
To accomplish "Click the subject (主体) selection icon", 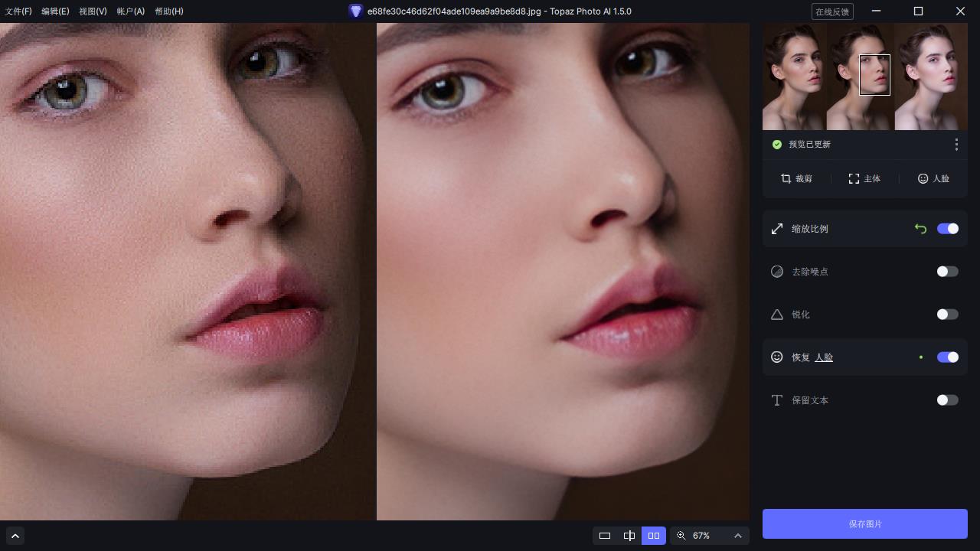I will point(854,178).
